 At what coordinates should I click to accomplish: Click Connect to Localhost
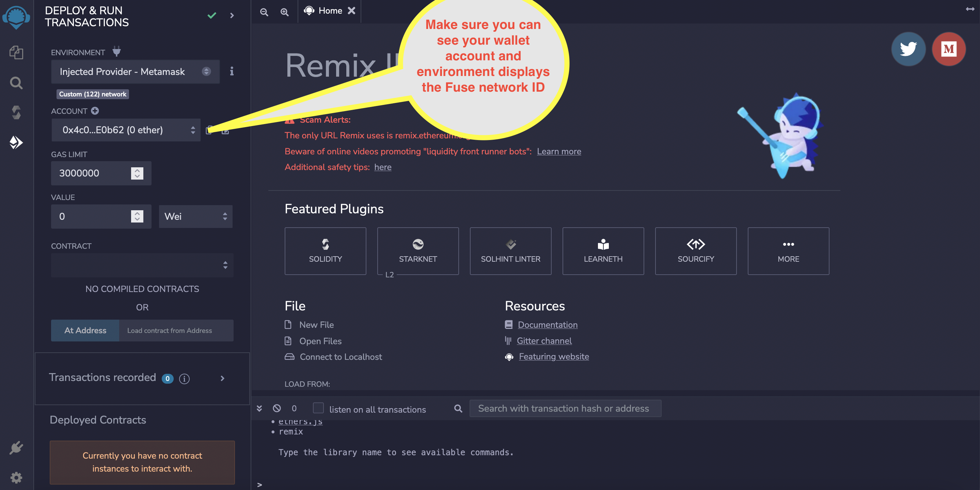[341, 357]
